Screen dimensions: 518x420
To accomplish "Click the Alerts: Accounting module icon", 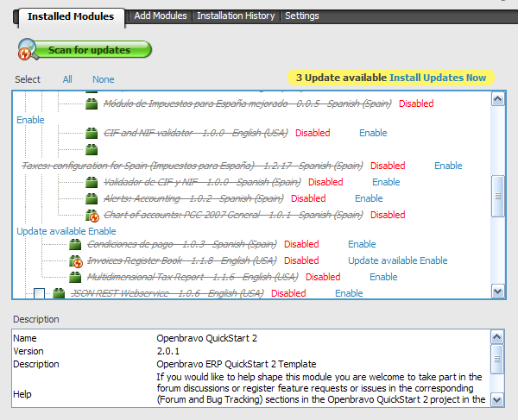I will click(x=92, y=198).
